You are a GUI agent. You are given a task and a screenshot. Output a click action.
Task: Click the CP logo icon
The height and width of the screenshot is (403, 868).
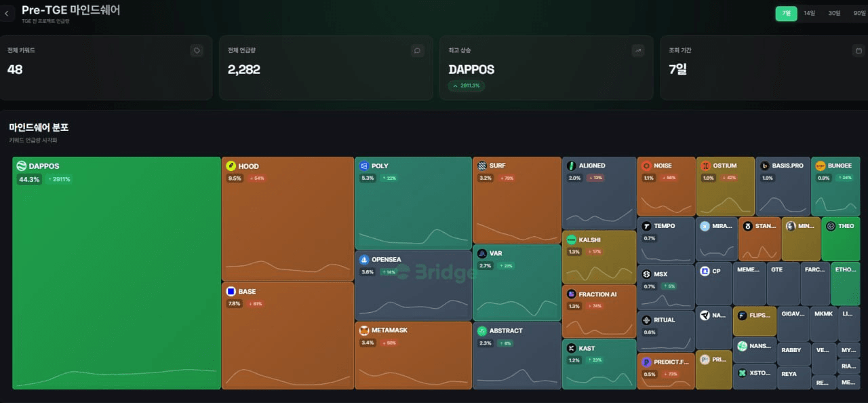705,271
